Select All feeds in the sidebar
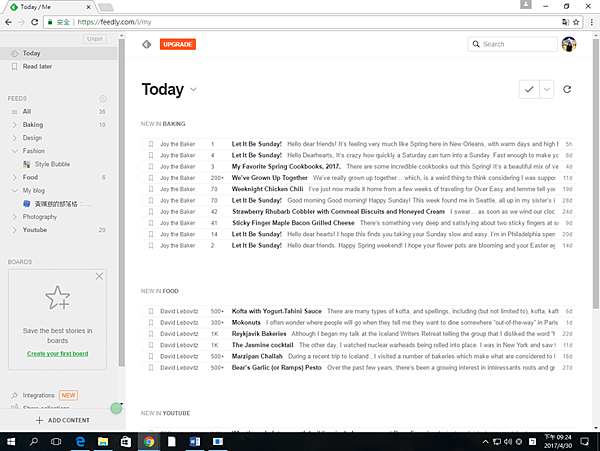The height and width of the screenshot is (451, 600). tap(59, 112)
